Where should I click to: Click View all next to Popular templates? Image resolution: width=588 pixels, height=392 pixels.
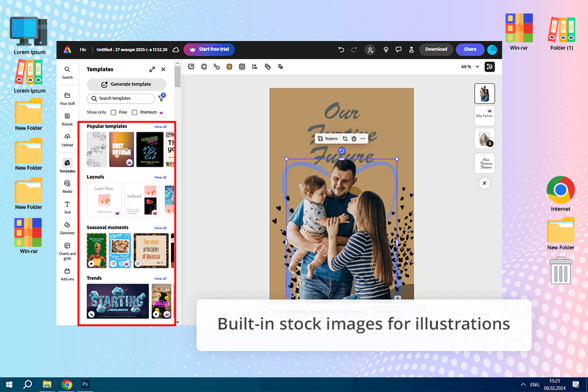pos(160,127)
